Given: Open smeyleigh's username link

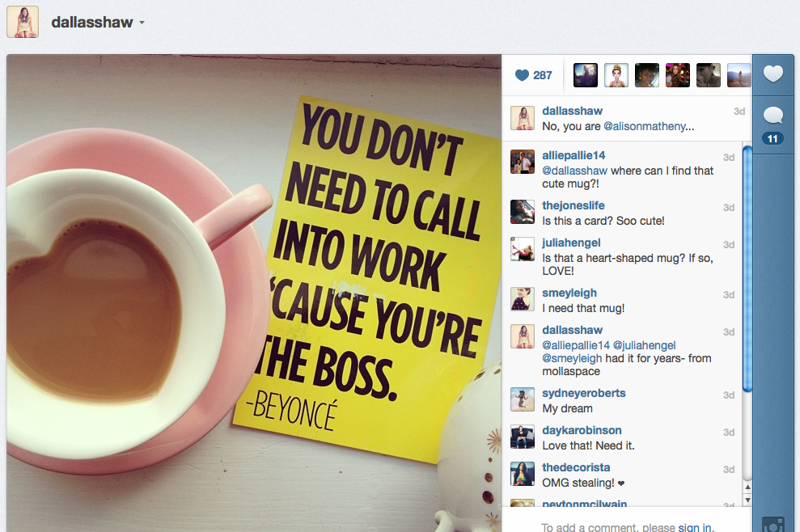Looking at the screenshot, I should coord(569,293).
